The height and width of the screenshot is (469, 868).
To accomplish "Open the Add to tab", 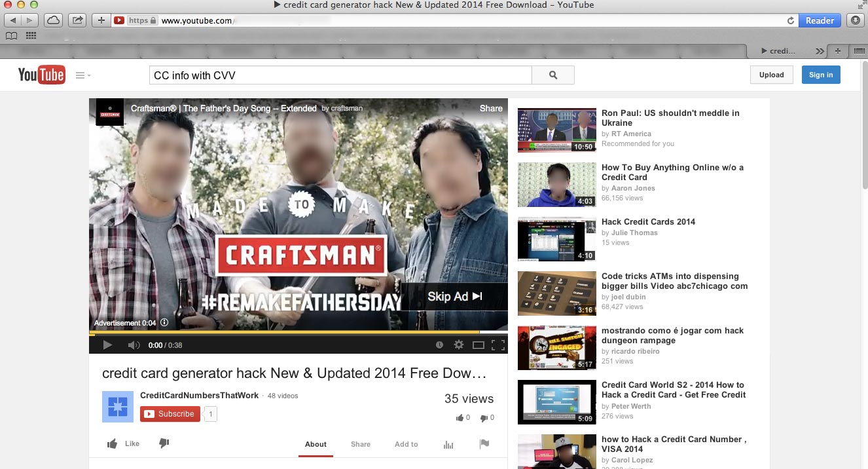I will [x=406, y=444].
